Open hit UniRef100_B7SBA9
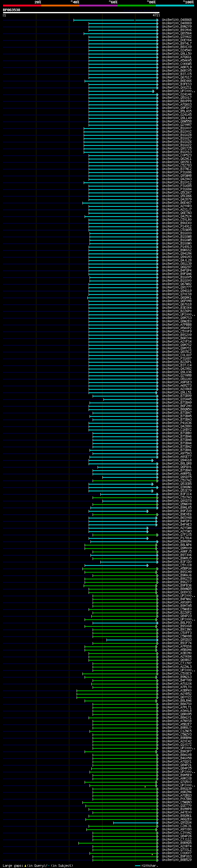Viewport: 197px width, 868px height. pos(176,402)
